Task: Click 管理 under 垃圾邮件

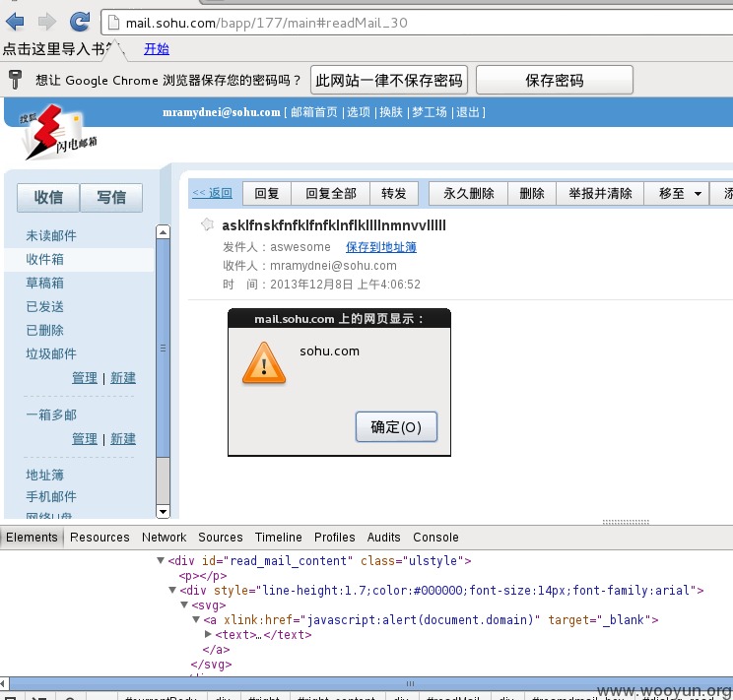Action: point(85,378)
